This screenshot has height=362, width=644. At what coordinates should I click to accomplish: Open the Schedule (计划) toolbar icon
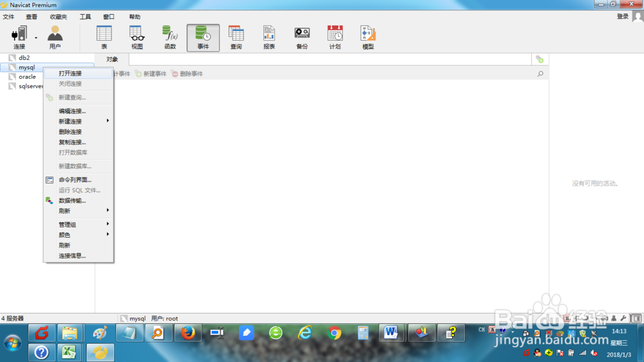click(335, 37)
